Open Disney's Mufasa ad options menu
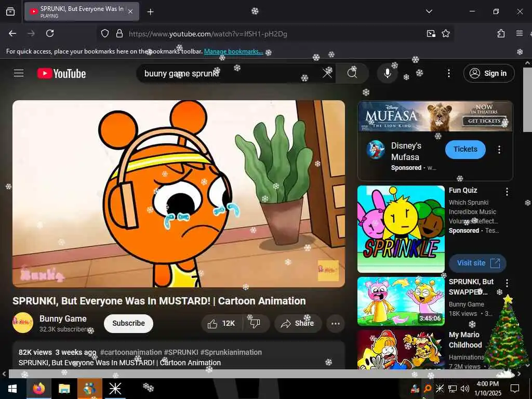Viewport: 532px width, 399px height. pos(499,150)
